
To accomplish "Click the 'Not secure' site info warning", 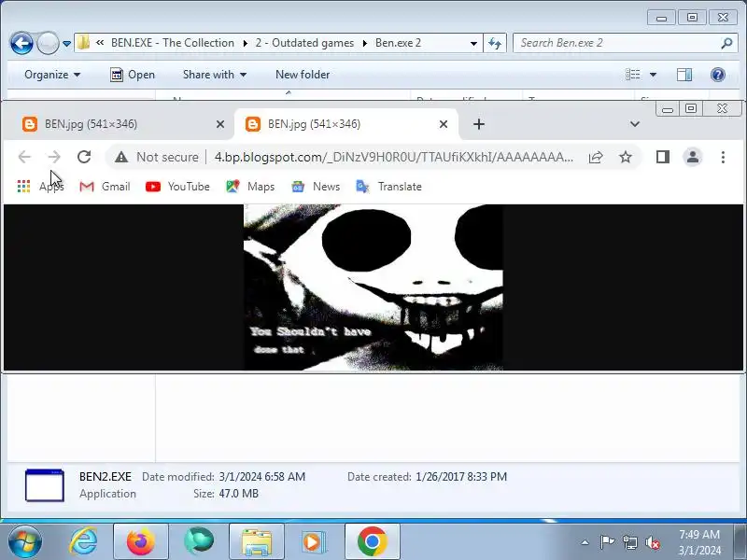I will pyautogui.click(x=157, y=157).
